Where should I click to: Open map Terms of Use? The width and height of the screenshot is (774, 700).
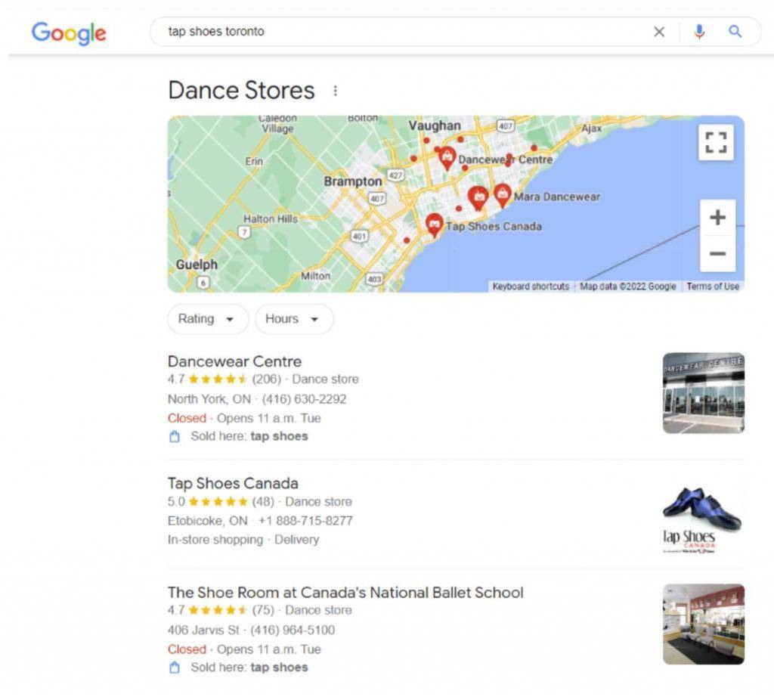click(713, 287)
